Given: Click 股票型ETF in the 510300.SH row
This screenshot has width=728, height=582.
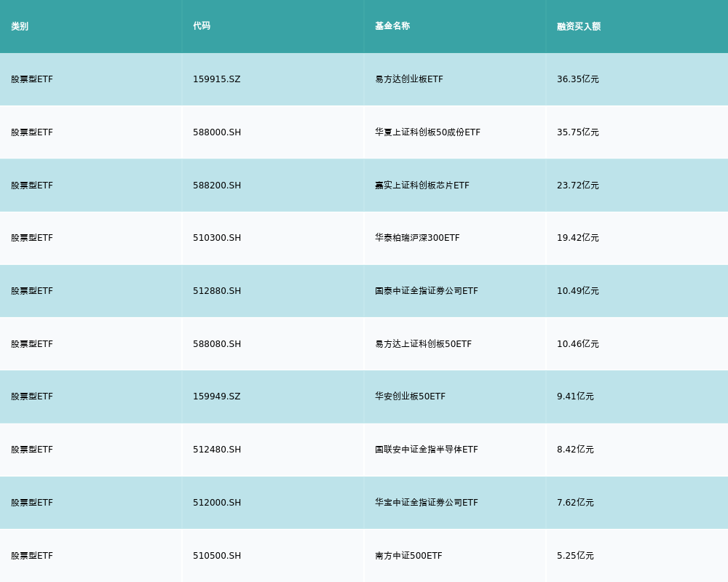Looking at the screenshot, I should pos(32,238).
